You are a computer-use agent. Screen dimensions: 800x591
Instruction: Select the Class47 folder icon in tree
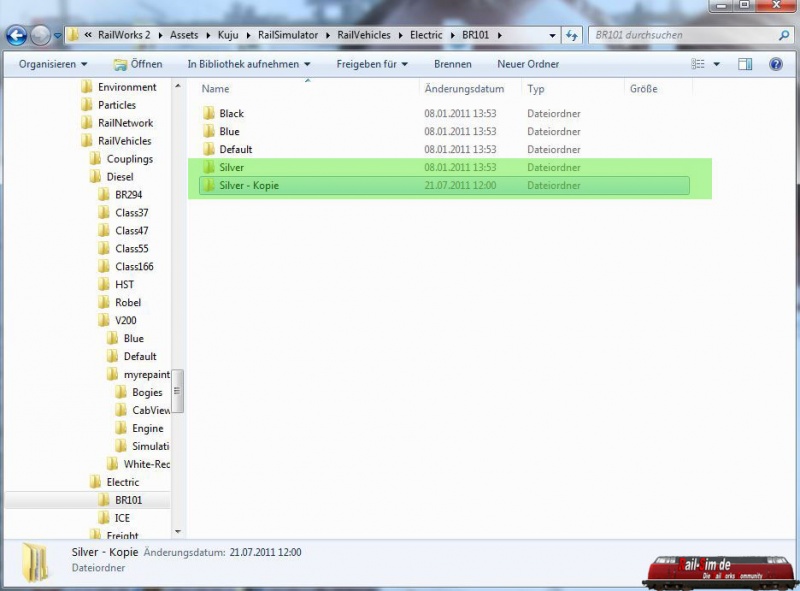click(104, 231)
